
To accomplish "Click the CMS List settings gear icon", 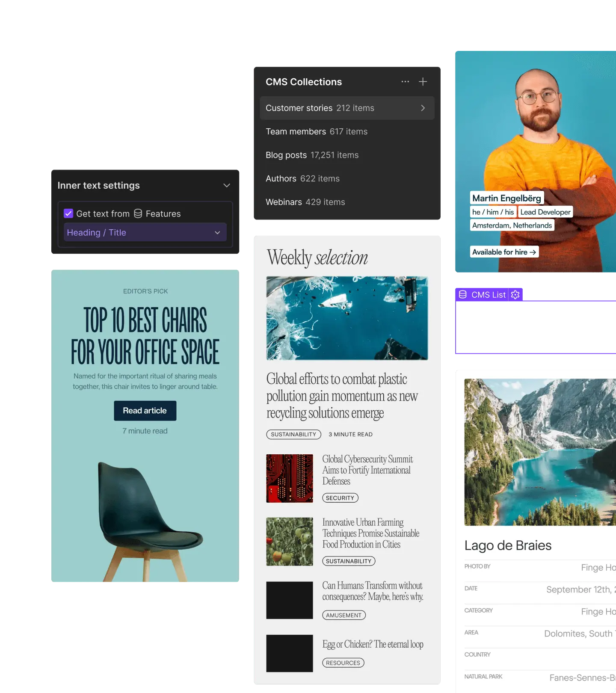I will coord(515,295).
